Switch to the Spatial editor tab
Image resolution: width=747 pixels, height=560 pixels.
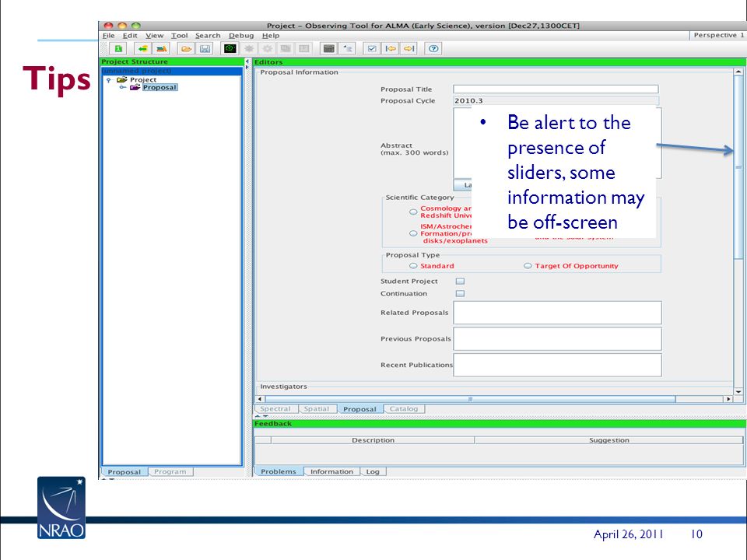317,409
